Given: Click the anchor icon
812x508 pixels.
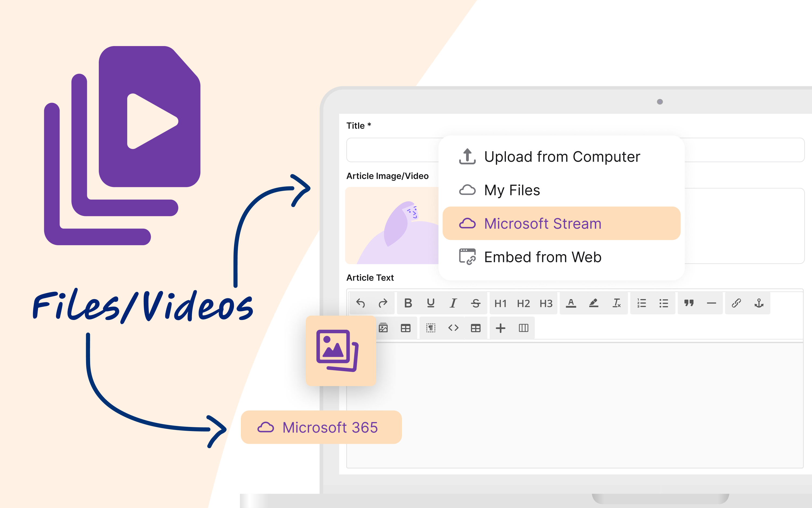Looking at the screenshot, I should [759, 303].
